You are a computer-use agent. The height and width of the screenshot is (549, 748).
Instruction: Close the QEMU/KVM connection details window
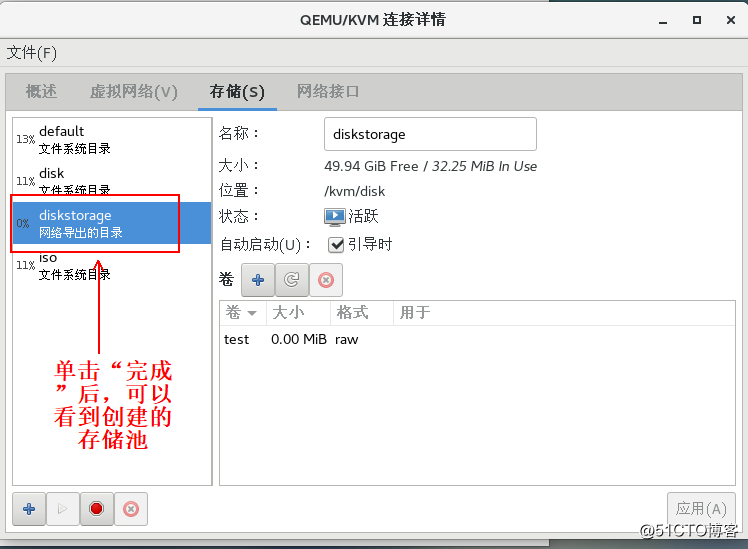point(730,20)
